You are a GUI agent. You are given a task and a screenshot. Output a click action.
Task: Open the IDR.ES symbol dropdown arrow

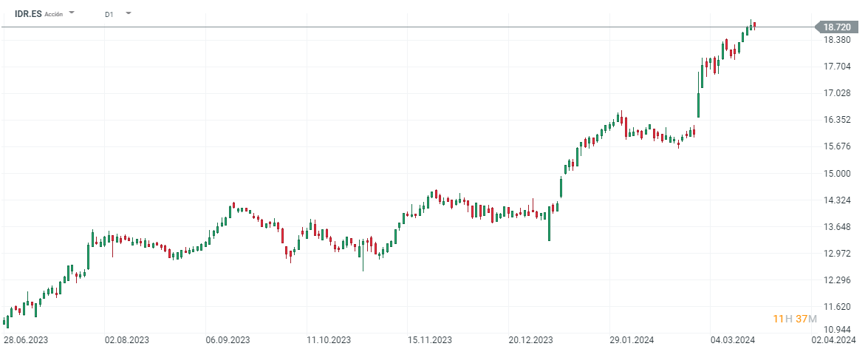coord(72,13)
